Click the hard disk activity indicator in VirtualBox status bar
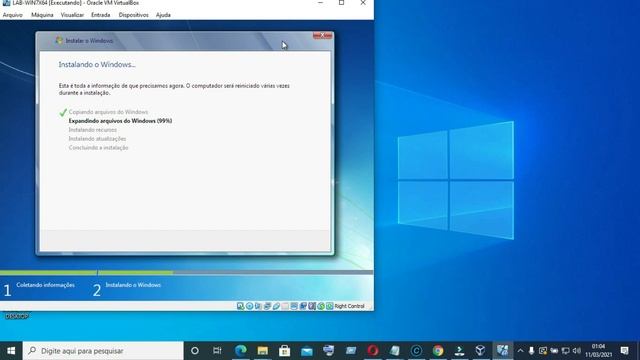 coord(240,306)
